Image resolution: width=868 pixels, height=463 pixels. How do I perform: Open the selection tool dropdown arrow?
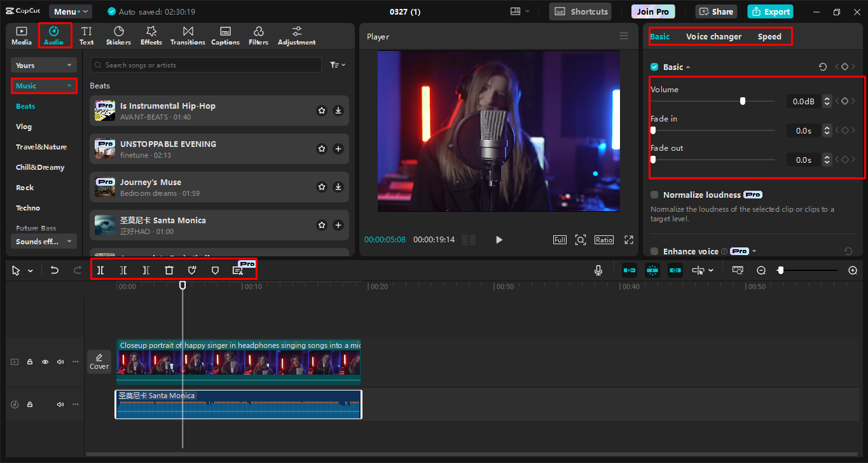[31, 271]
